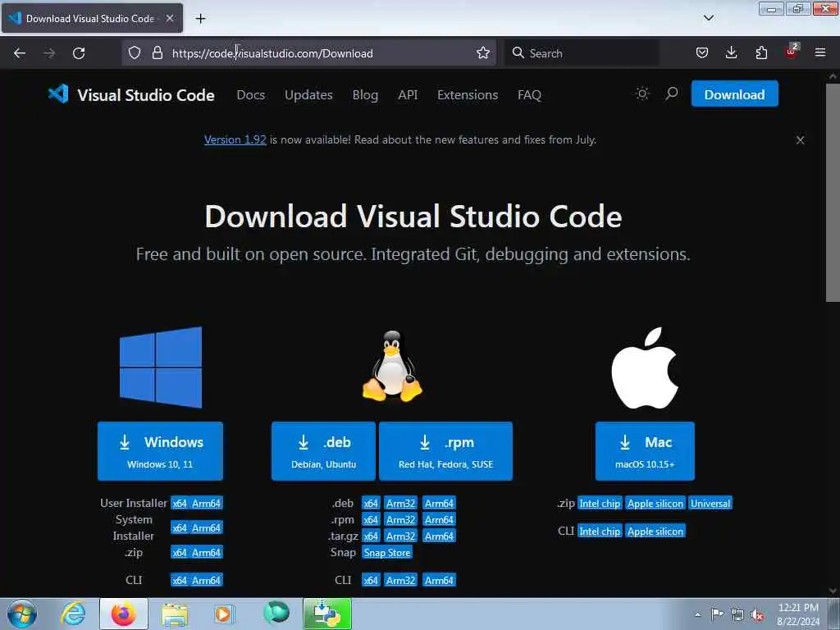Download the Mac macOS 10.15+ button

click(645, 451)
